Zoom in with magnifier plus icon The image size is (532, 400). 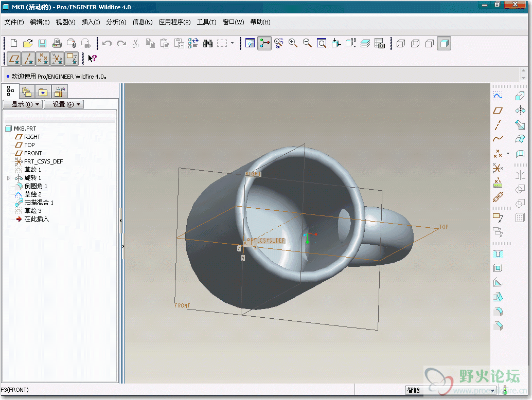pyautogui.click(x=293, y=43)
